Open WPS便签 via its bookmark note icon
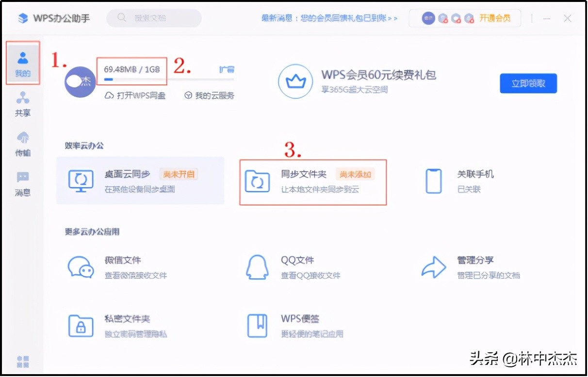The width and height of the screenshot is (588, 377). 257,326
